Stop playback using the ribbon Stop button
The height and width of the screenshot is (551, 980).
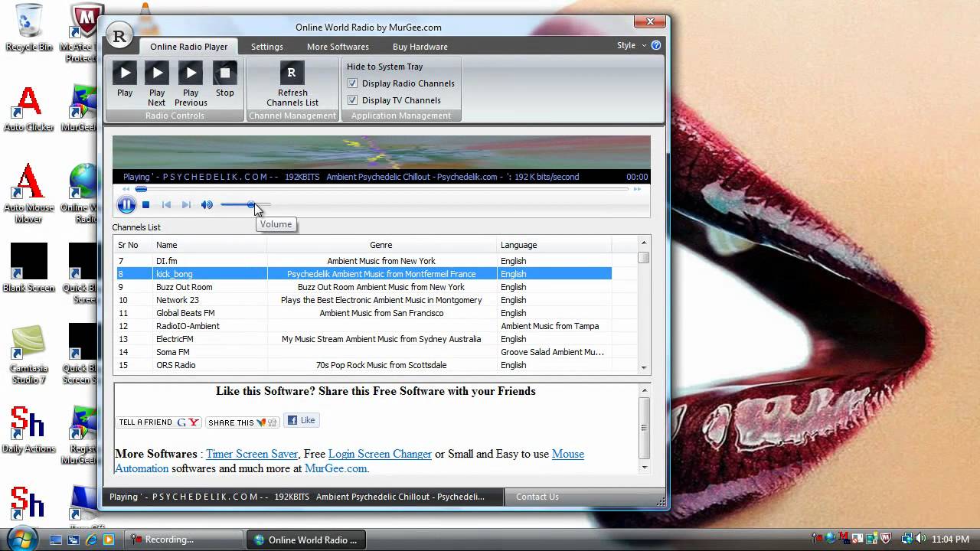tap(225, 80)
